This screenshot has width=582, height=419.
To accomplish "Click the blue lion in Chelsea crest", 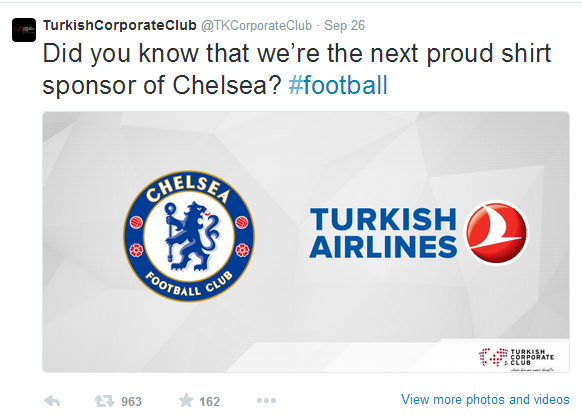I will [190, 236].
